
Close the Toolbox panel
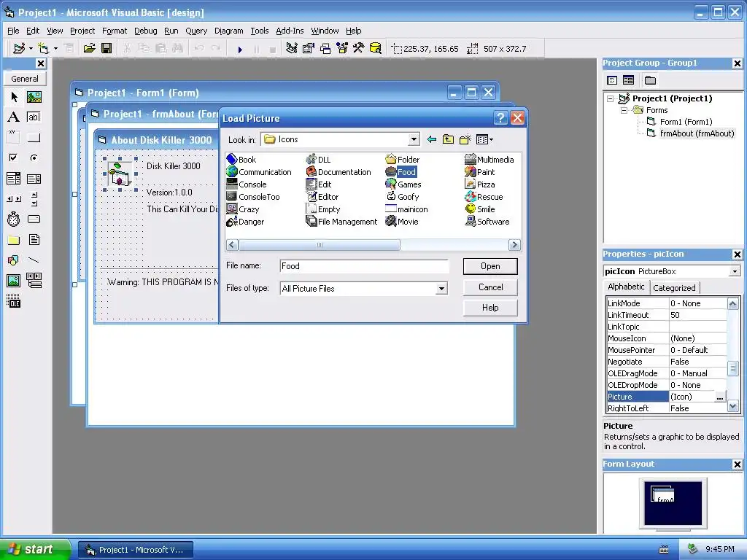pos(41,63)
